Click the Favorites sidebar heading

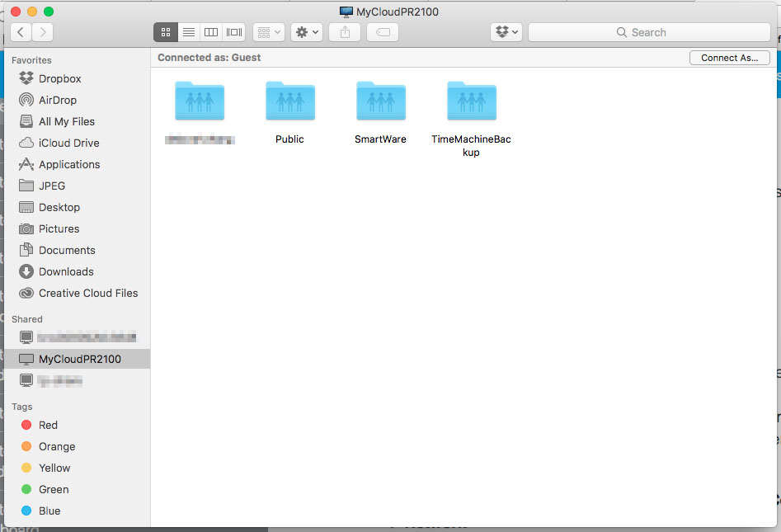click(31, 60)
